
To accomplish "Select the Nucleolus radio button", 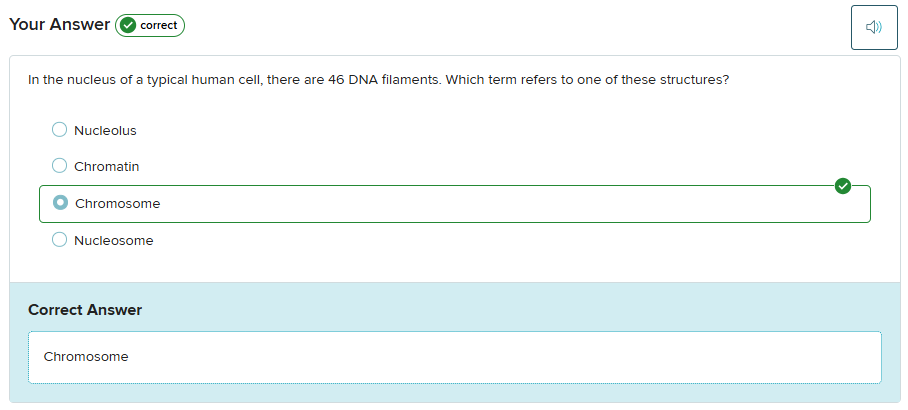I will [x=59, y=130].
